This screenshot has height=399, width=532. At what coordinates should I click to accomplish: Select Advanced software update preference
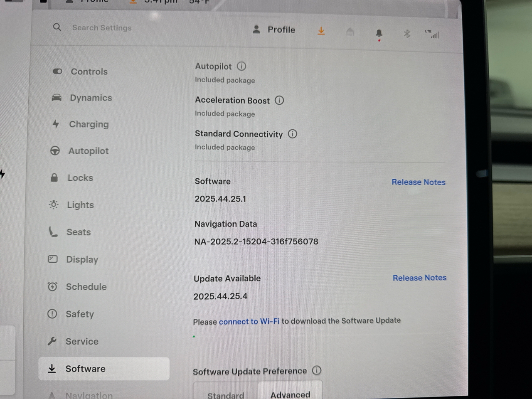(290, 394)
